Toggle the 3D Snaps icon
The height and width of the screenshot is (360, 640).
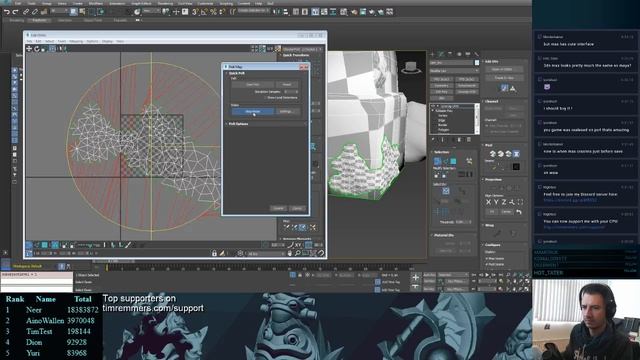(x=195, y=12)
